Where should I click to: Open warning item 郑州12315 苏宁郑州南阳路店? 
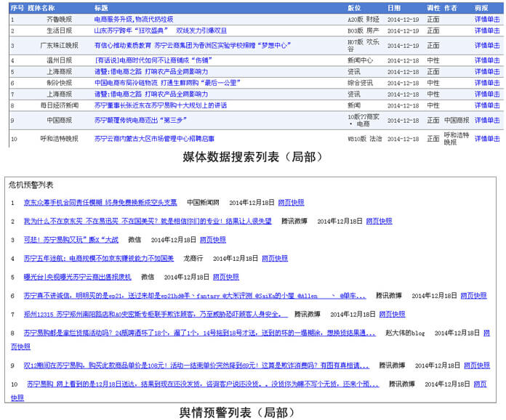[x=156, y=314]
